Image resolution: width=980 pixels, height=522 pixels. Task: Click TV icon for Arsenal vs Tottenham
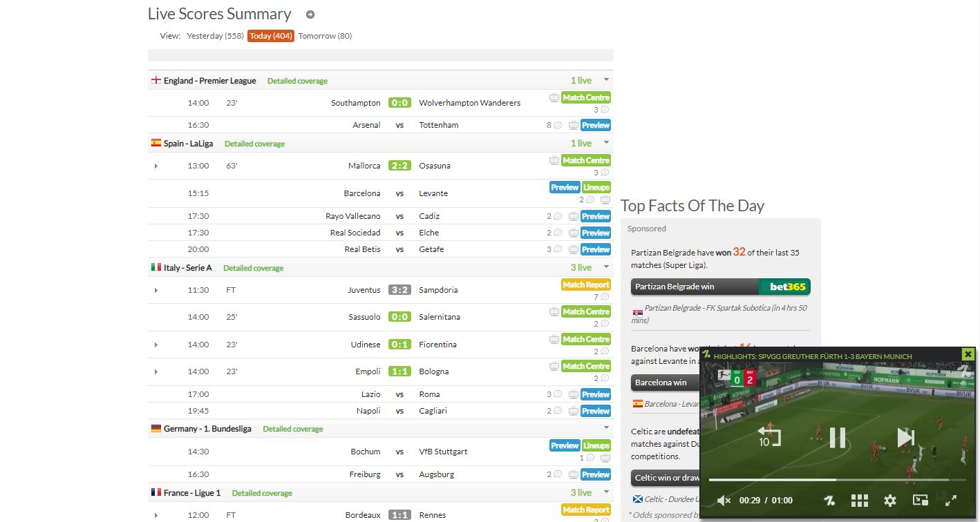[573, 126]
